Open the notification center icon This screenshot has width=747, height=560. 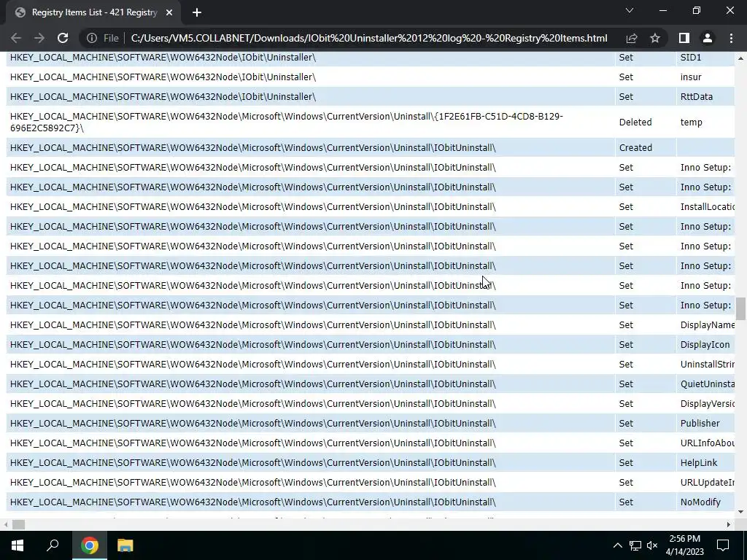[723, 545]
